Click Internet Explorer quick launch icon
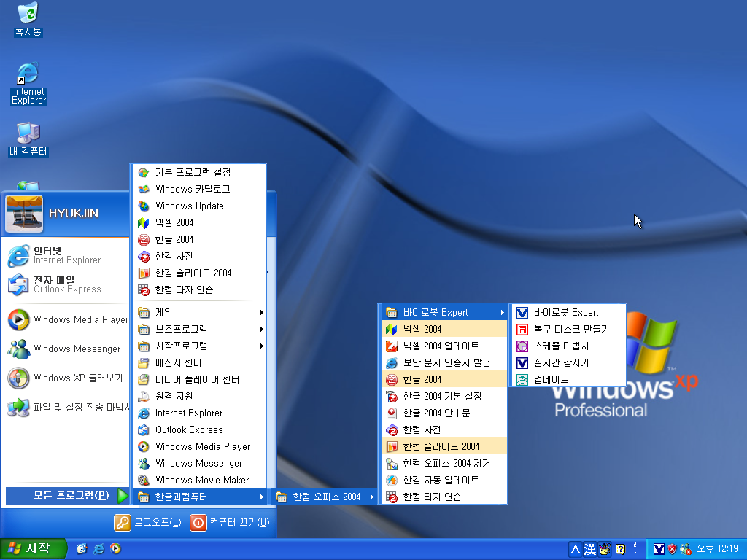747x560 pixels. tap(98, 548)
